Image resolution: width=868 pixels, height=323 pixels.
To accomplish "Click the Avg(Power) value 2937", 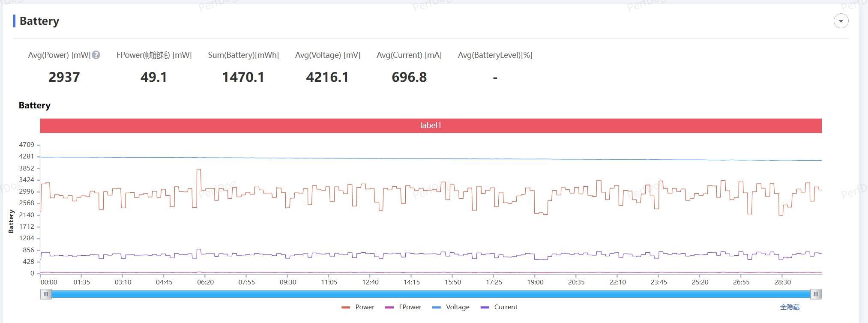I will (x=64, y=77).
